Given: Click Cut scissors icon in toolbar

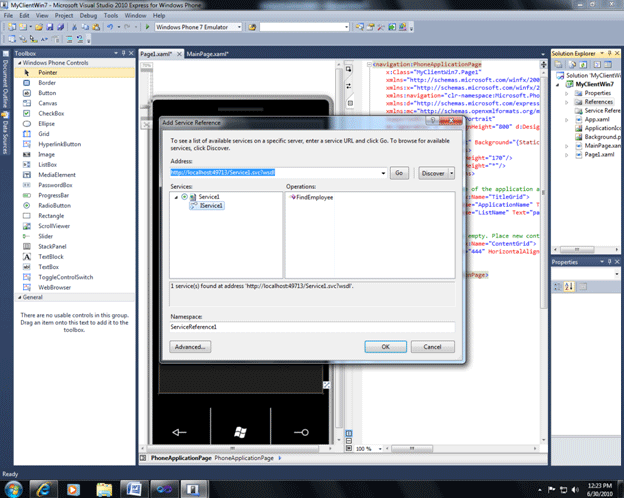Looking at the screenshot, I should (74, 27).
